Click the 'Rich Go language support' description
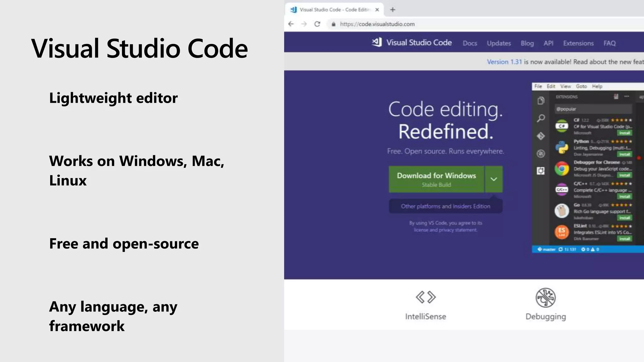The image size is (644, 362). click(602, 211)
